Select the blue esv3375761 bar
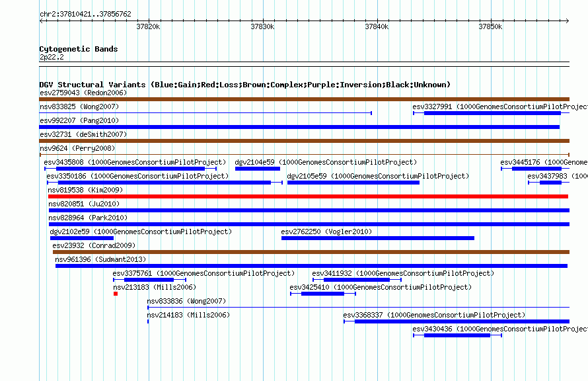588x381 pixels. [149, 280]
